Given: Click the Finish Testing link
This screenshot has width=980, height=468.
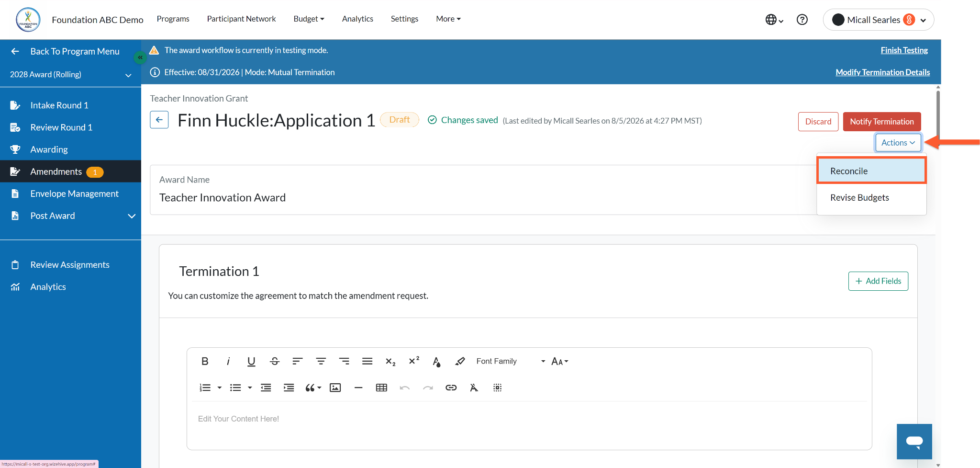Looking at the screenshot, I should tap(904, 50).
